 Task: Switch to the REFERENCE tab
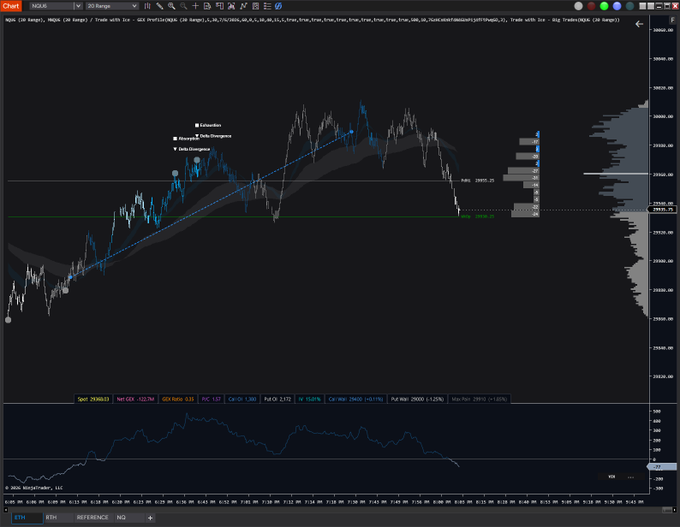[92, 517]
